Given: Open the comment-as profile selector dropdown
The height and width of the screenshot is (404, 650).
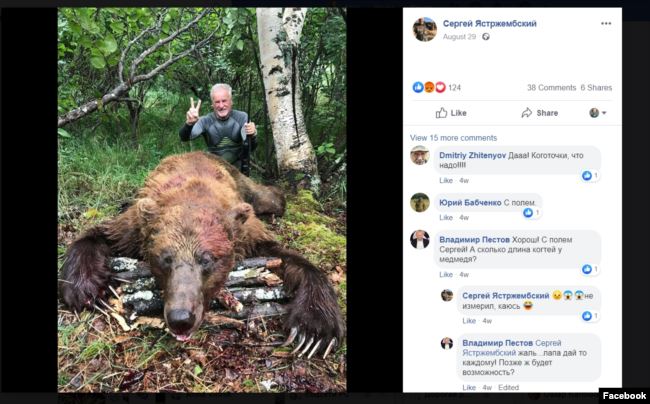Looking at the screenshot, I should 597,113.
